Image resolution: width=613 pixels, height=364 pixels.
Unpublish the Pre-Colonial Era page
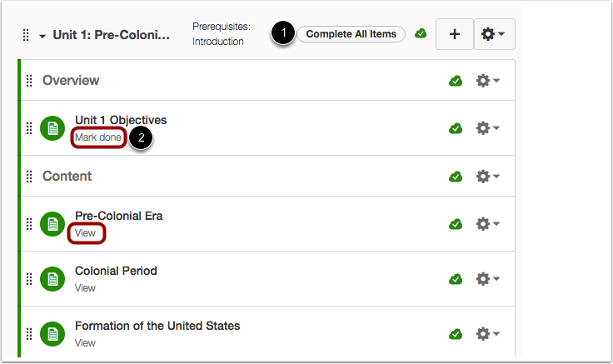tap(456, 224)
